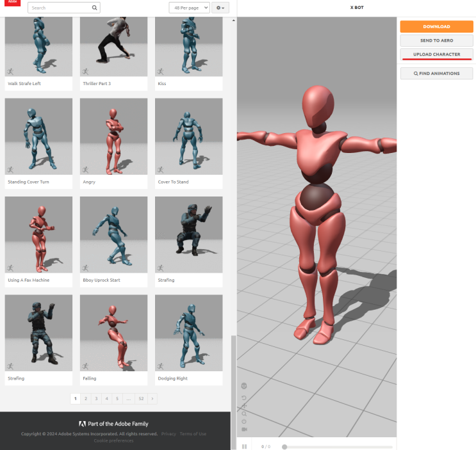Go to pagination page 3

pos(96,398)
